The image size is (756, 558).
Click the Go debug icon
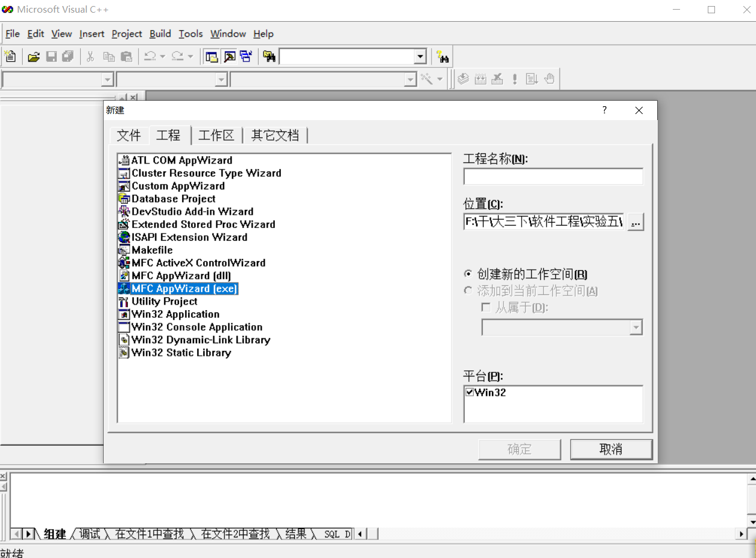coord(532,79)
